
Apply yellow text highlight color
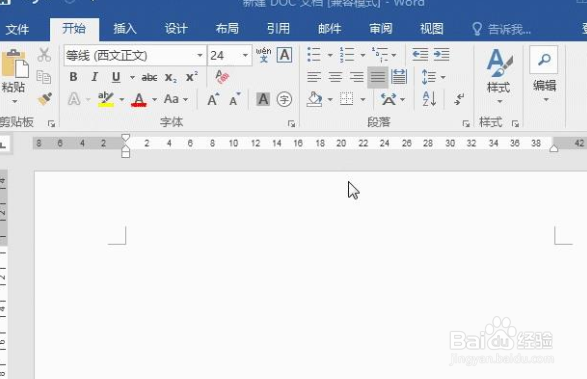tap(106, 99)
